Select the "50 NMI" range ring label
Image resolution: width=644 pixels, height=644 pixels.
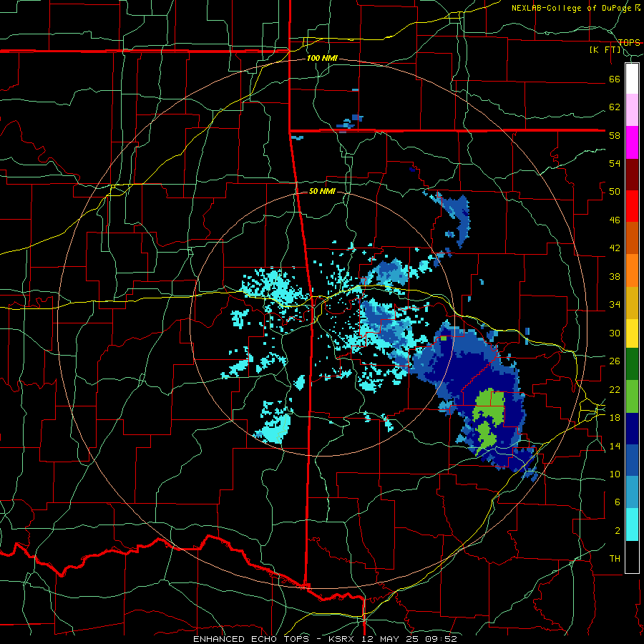pos(322,191)
